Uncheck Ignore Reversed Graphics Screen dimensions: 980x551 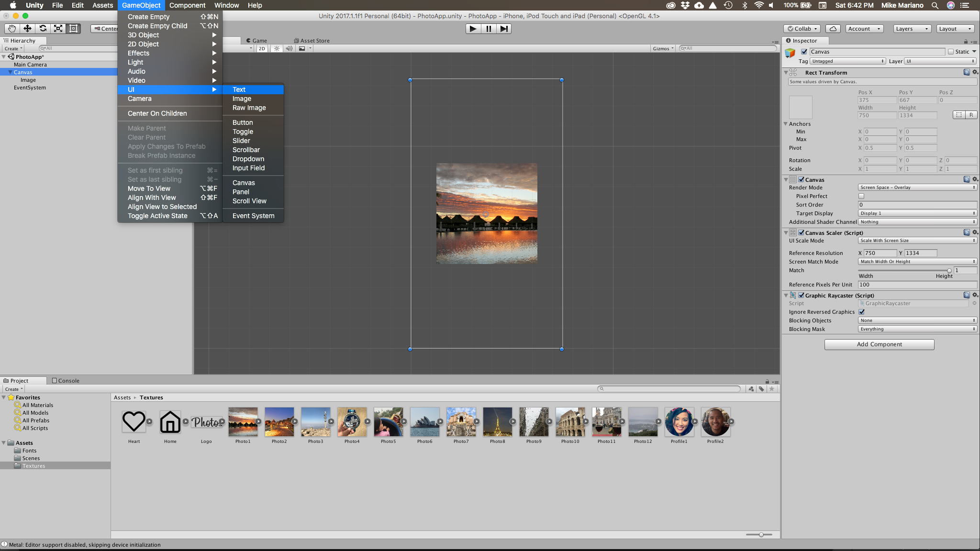click(861, 311)
